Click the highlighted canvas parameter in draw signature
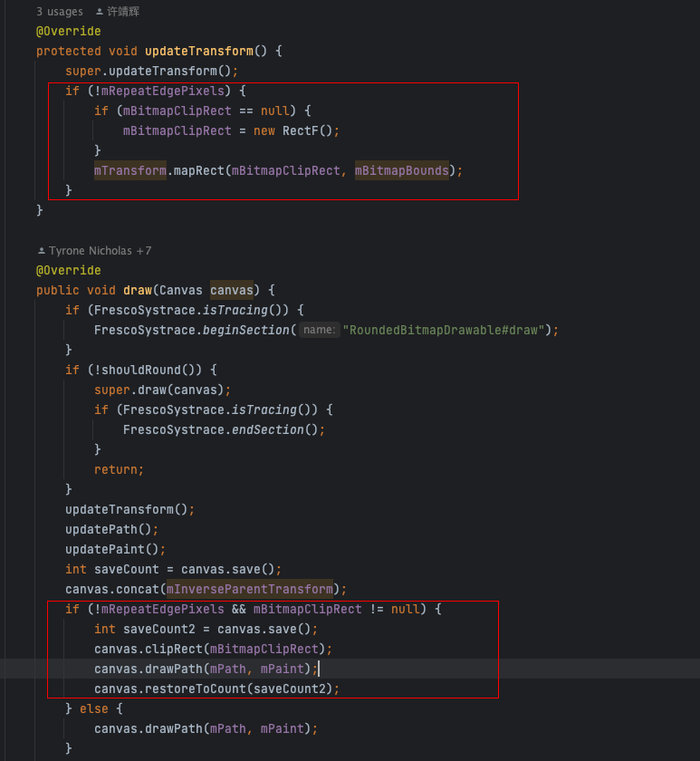Image resolution: width=700 pixels, height=761 pixels. point(232,291)
